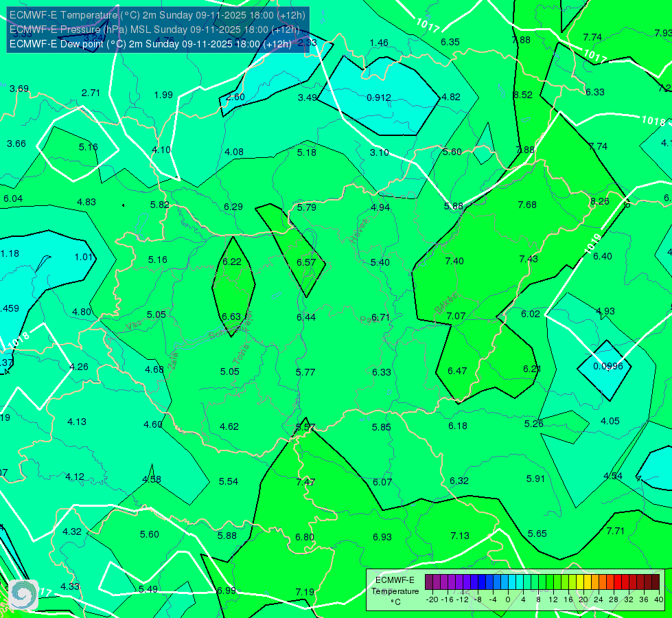Select the ECMWF-E Dew point 2m layer title
This screenshot has height=618, width=672.
pyautogui.click(x=150, y=44)
